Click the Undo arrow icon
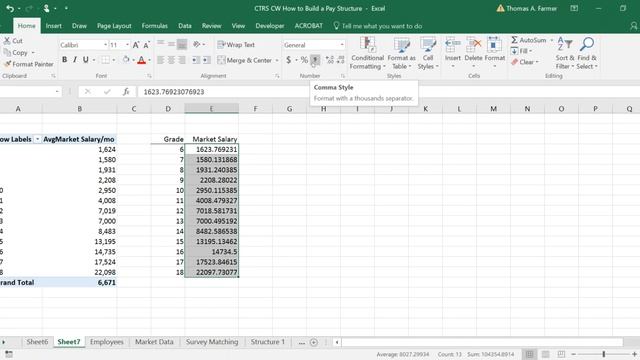 (x=10, y=8)
